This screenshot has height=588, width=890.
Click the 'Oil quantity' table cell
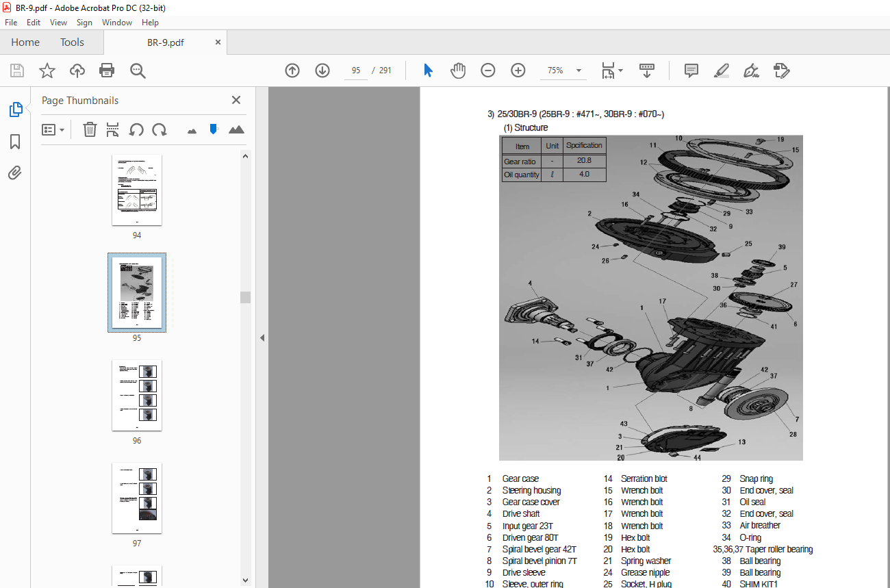(522, 175)
